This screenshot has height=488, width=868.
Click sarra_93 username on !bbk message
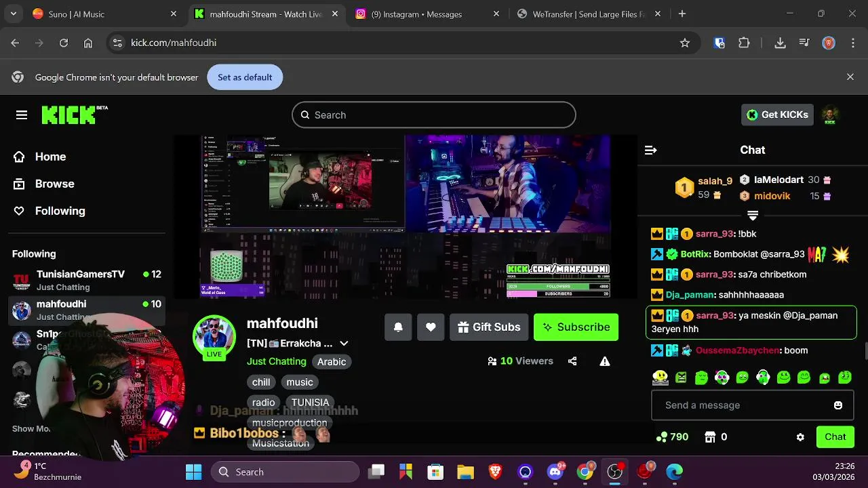(x=715, y=234)
